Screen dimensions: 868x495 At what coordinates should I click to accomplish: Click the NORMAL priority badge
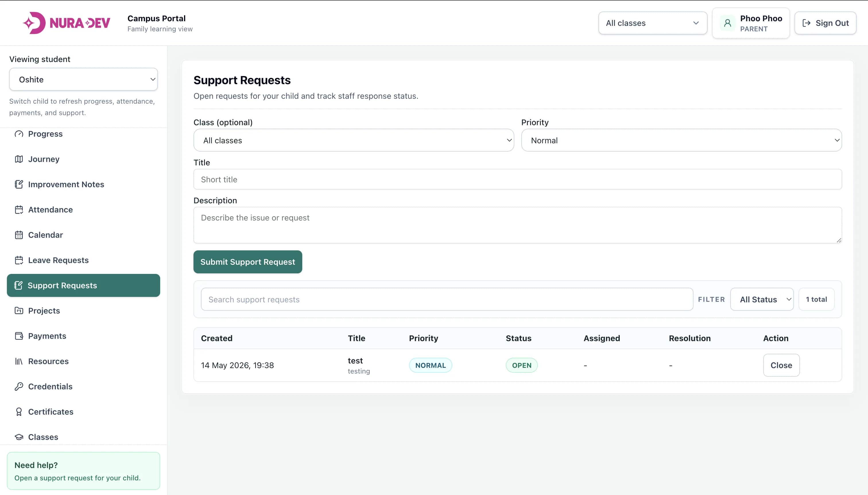(430, 365)
